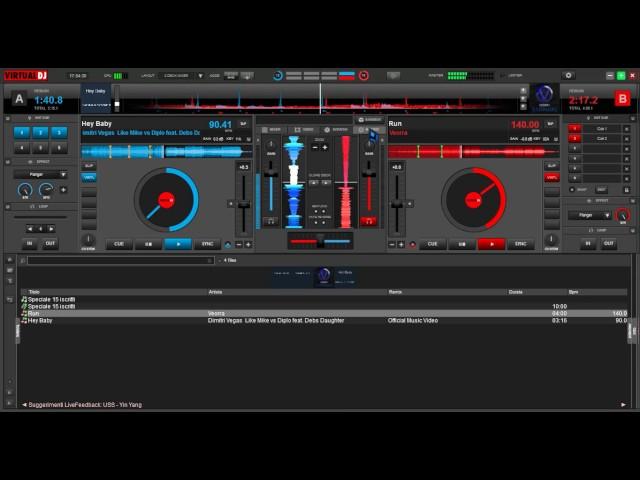
Task: Enable SLIP mode on deck A
Action: 89,166
